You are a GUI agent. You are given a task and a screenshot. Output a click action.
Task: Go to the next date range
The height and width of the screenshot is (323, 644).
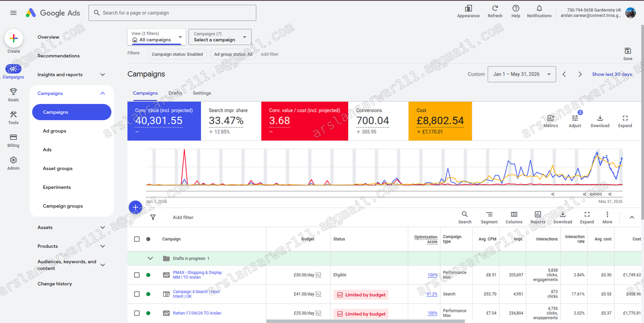click(x=580, y=74)
